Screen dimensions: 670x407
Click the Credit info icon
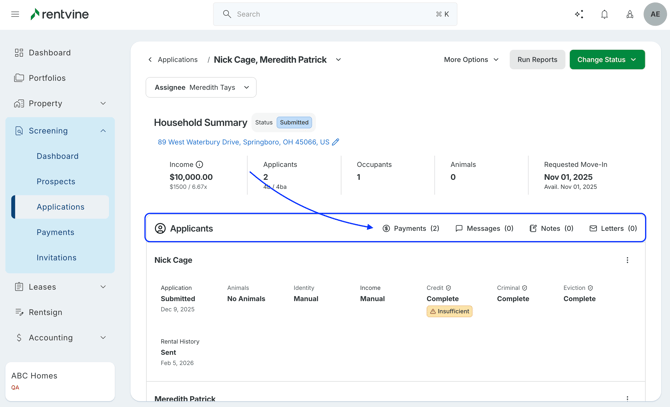[448, 288]
